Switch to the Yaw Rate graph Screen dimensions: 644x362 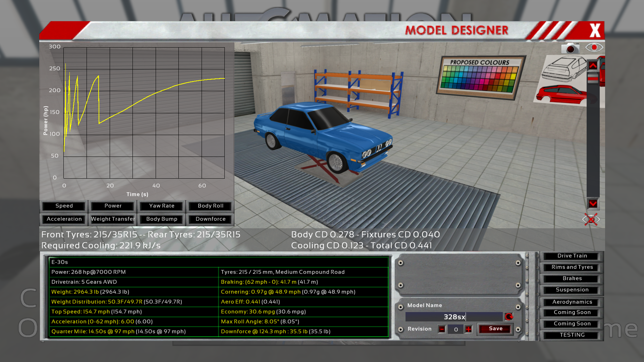pyautogui.click(x=162, y=206)
